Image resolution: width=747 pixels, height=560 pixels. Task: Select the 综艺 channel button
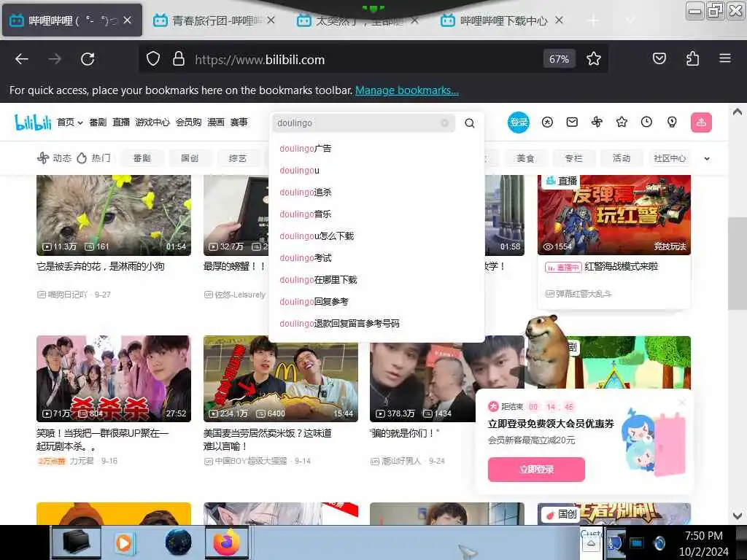click(x=238, y=158)
